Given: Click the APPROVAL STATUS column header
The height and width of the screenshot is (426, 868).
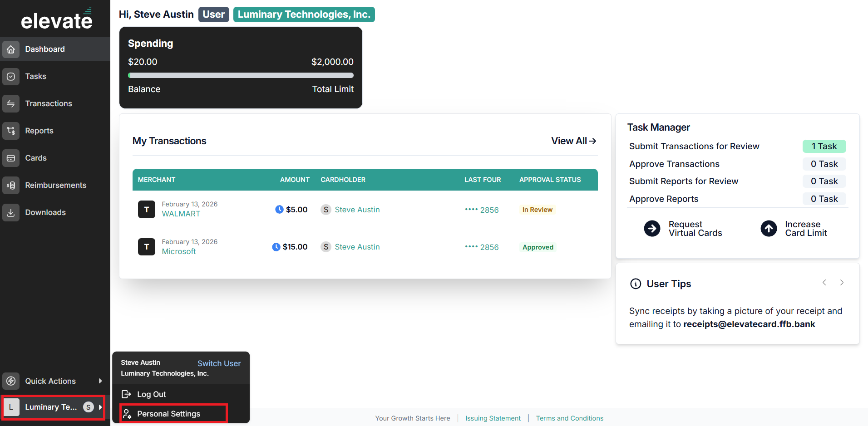Looking at the screenshot, I should coord(550,180).
